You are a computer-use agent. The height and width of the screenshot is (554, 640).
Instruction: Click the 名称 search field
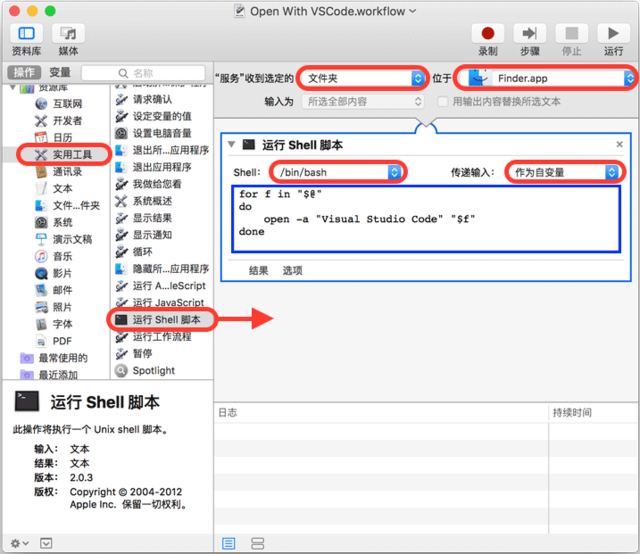(x=143, y=73)
